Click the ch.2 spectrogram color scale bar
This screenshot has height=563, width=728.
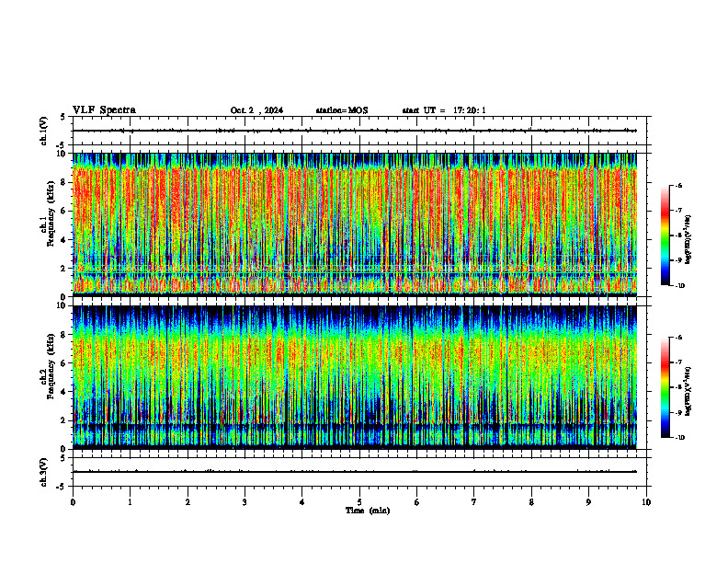(665, 387)
